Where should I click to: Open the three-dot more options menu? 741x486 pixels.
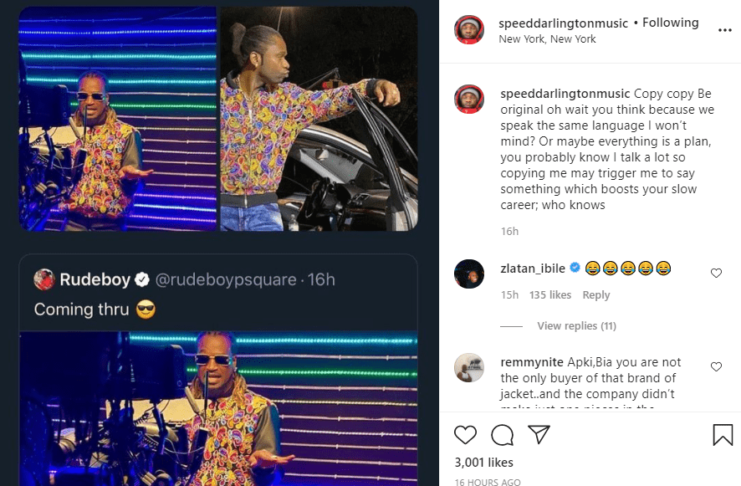[725, 30]
